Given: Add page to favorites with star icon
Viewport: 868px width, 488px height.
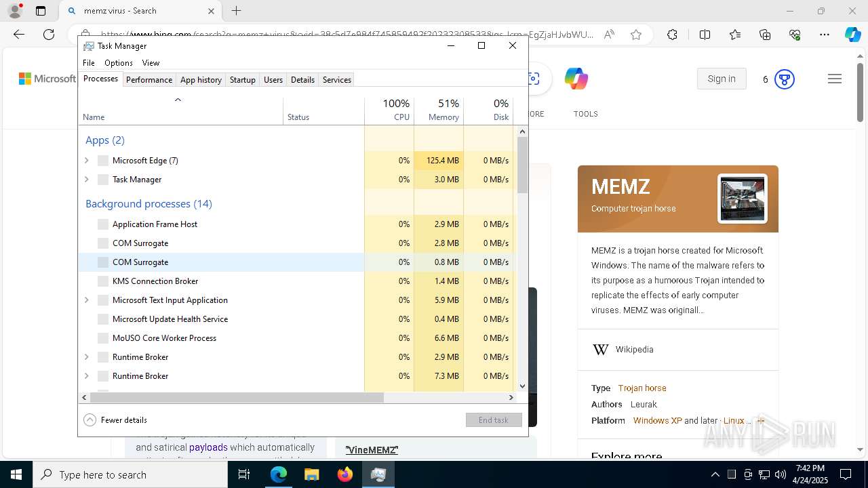Looking at the screenshot, I should pyautogui.click(x=635, y=35).
